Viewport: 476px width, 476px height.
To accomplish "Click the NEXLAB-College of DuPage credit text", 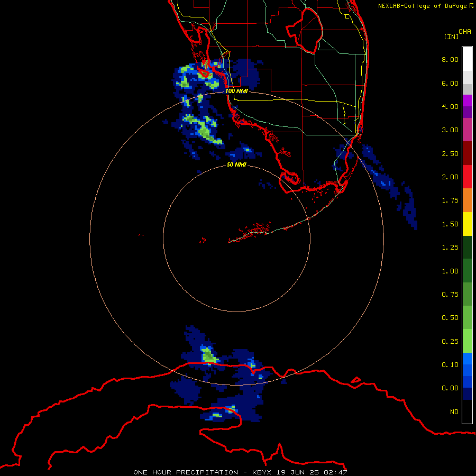I will coord(425,6).
